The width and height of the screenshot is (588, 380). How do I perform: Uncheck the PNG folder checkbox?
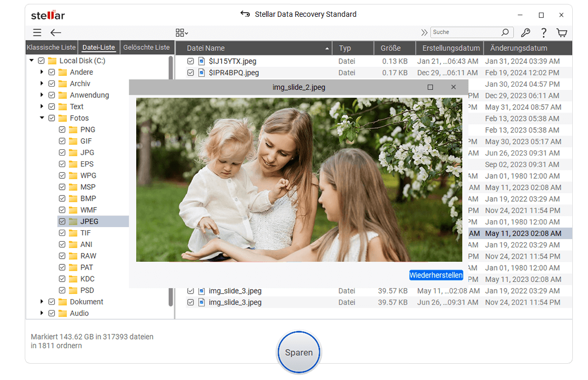(62, 129)
